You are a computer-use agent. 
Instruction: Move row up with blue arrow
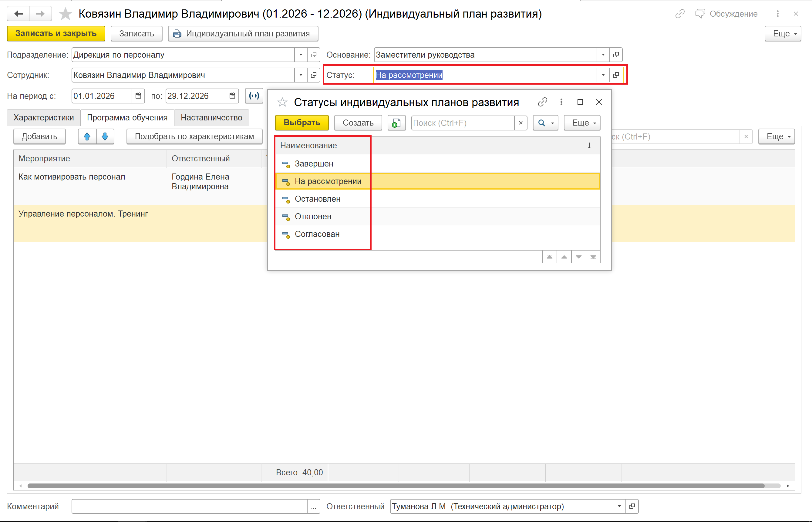pos(87,136)
